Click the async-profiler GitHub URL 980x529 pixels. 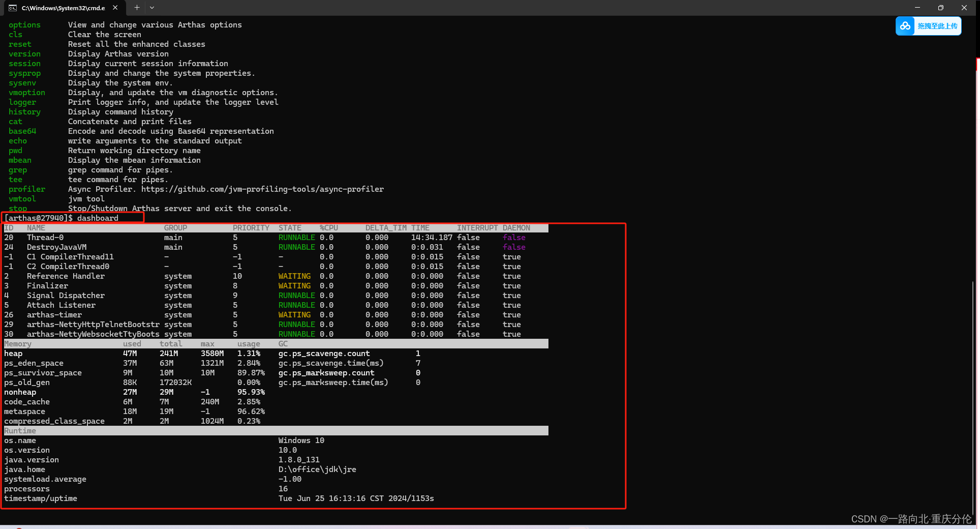262,189
